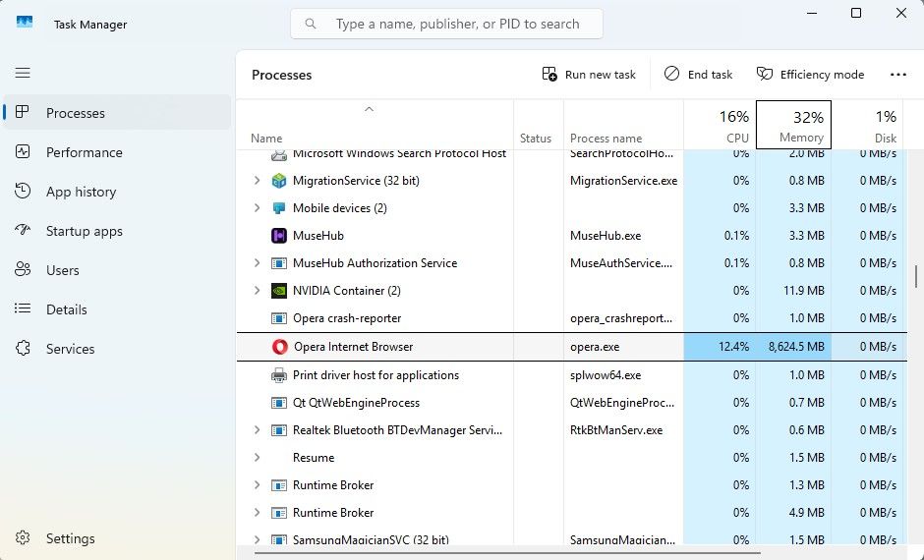The image size is (924, 560).
Task: Expand the Mobile devices (2) group
Action: pyautogui.click(x=257, y=208)
